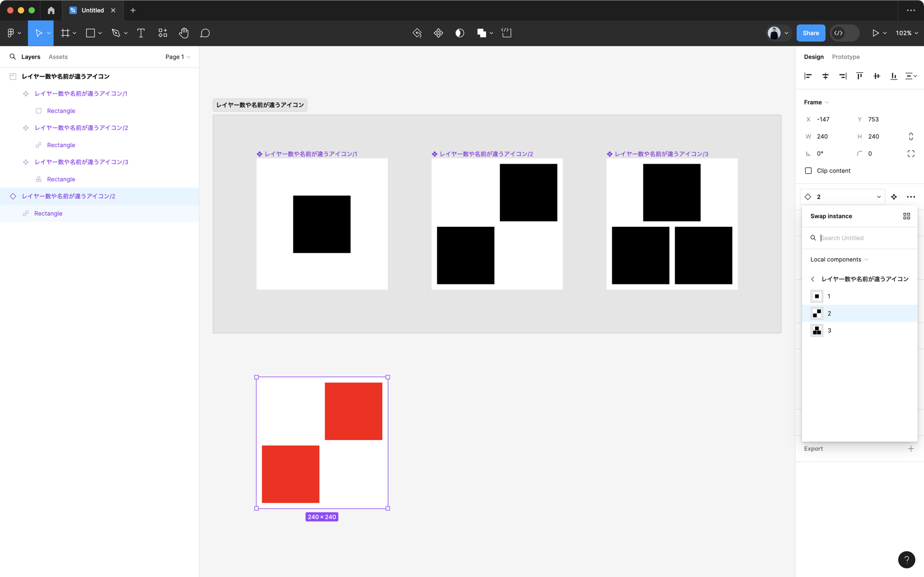924x577 pixels.
Task: Toggle constrain proportions lock
Action: coord(911,136)
